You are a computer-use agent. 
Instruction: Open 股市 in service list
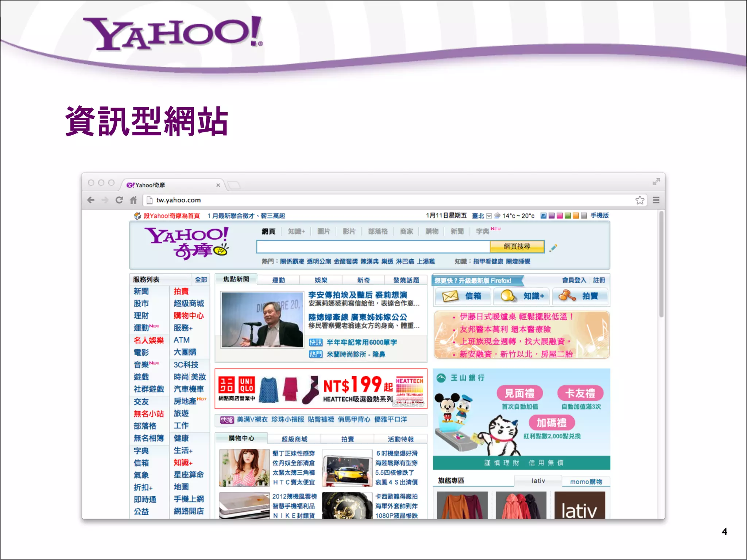tap(141, 303)
